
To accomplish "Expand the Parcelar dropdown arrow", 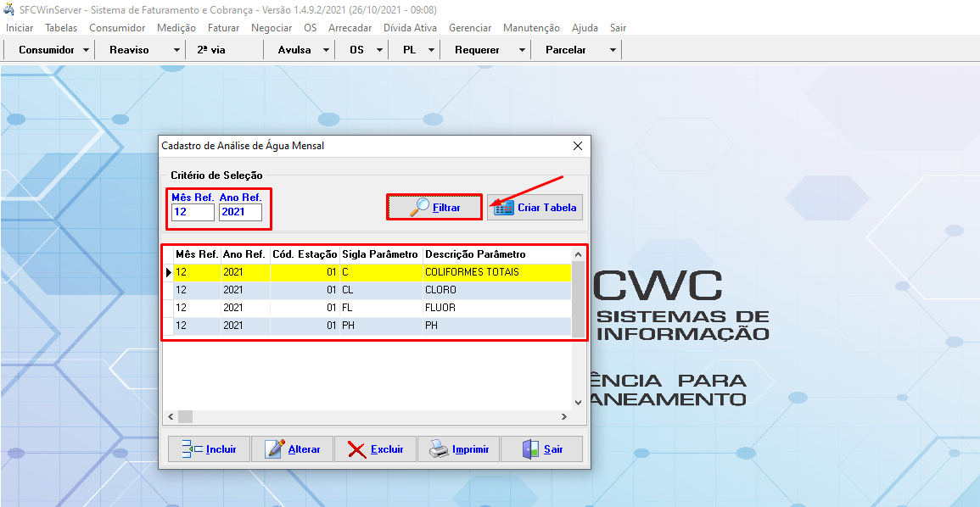I will click(613, 50).
